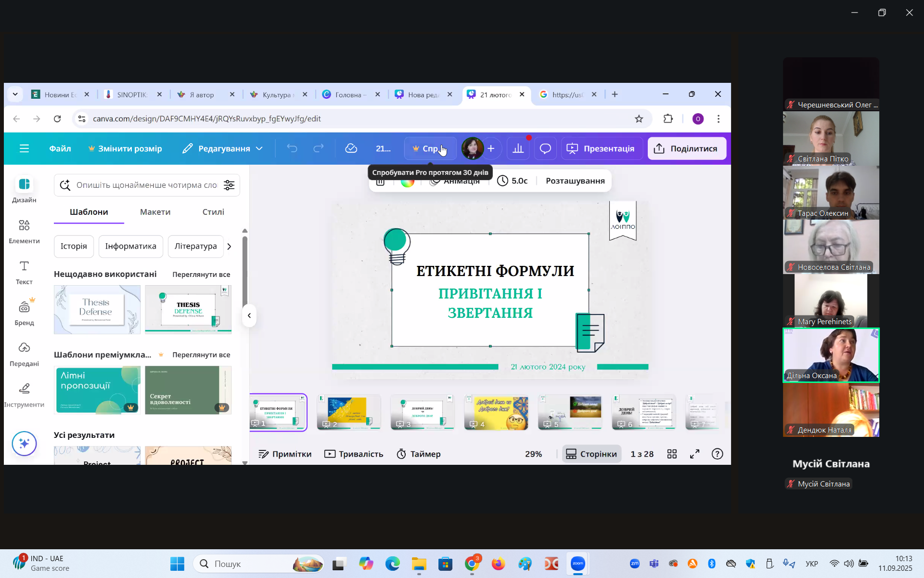Open the comments speech bubble icon
This screenshot has height=578, width=924.
click(545, 148)
